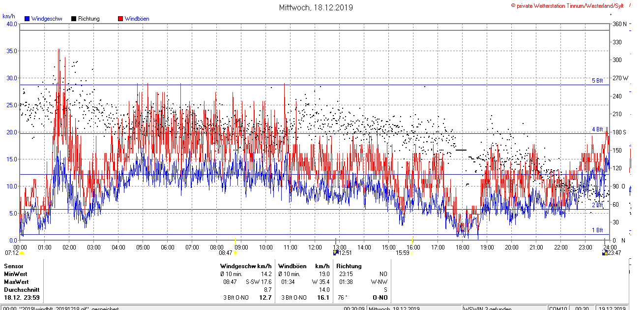Click the '12:00' time axis label
The height and width of the screenshot is (310, 644).
tap(315, 247)
